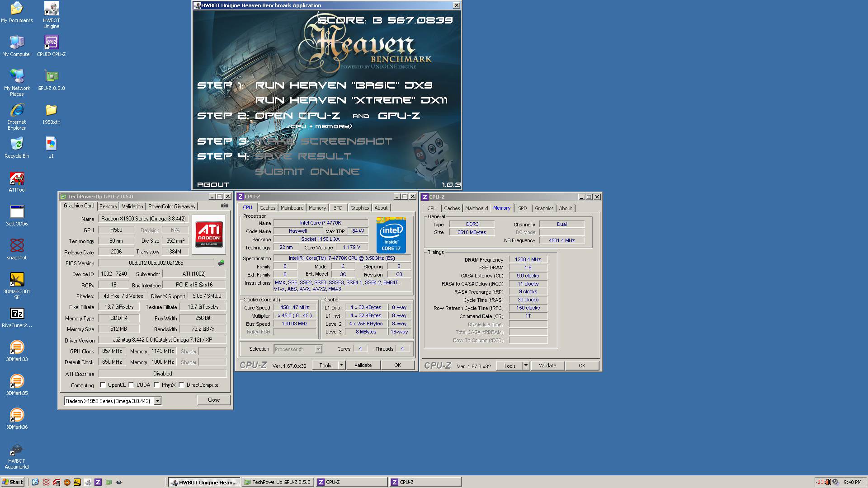Image resolution: width=868 pixels, height=488 pixels.
Task: Click the DRAM Frequency 1200.4 MHz field
Action: (528, 259)
